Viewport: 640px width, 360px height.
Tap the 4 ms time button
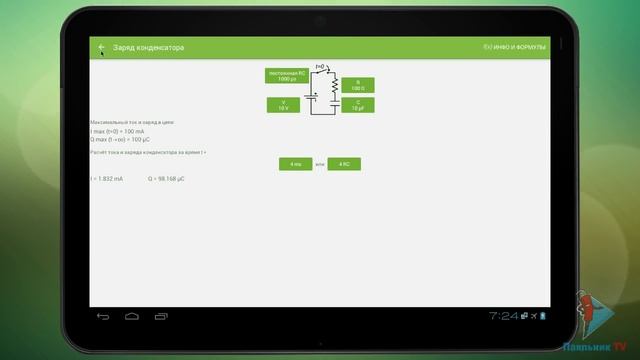click(296, 164)
